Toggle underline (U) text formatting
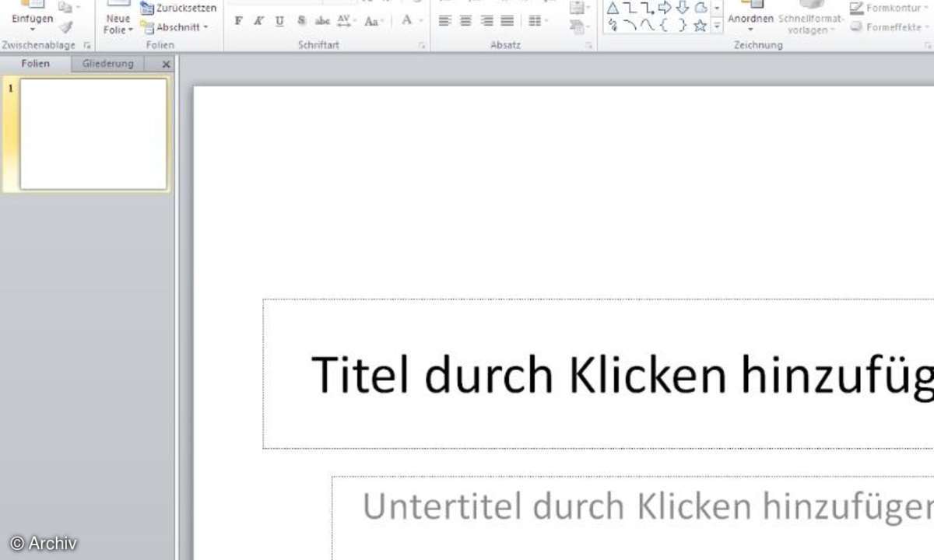The image size is (934, 560). pos(279,21)
